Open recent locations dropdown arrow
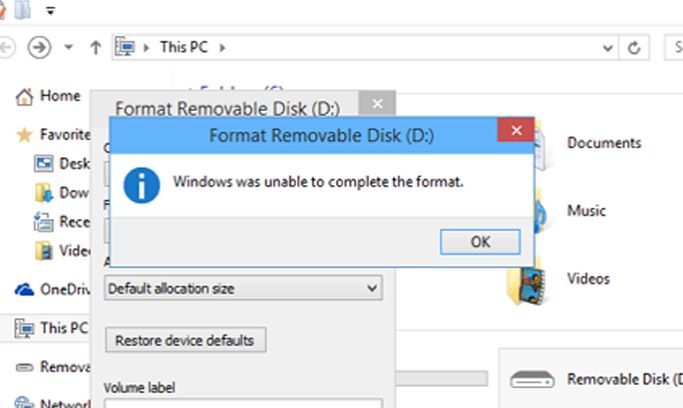 (x=68, y=47)
